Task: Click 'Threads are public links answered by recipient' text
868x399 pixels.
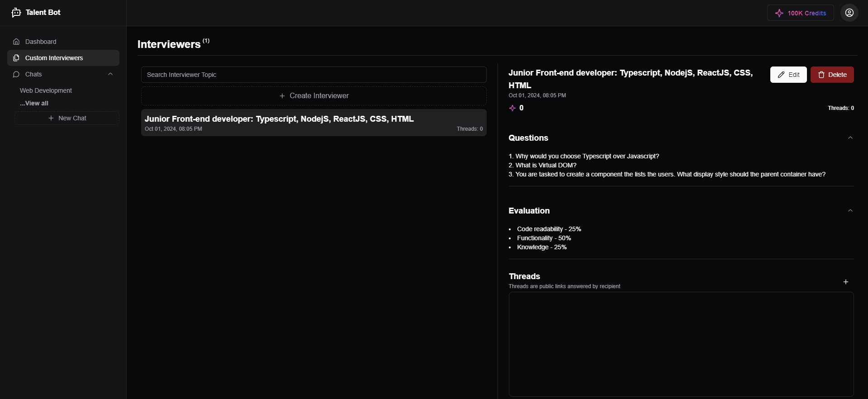Action: [564, 286]
